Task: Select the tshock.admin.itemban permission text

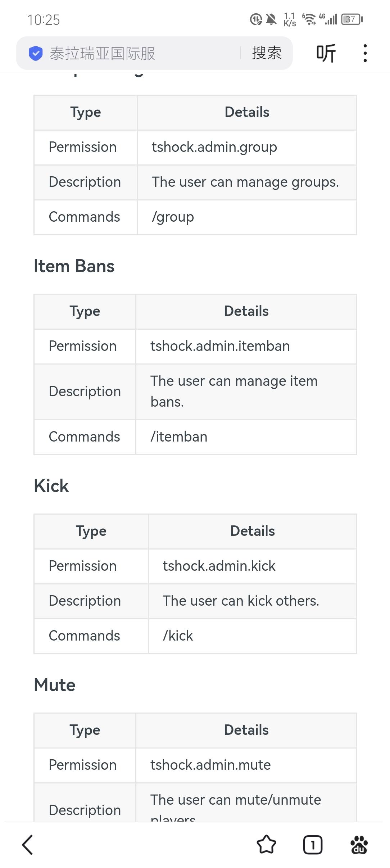Action: (220, 346)
